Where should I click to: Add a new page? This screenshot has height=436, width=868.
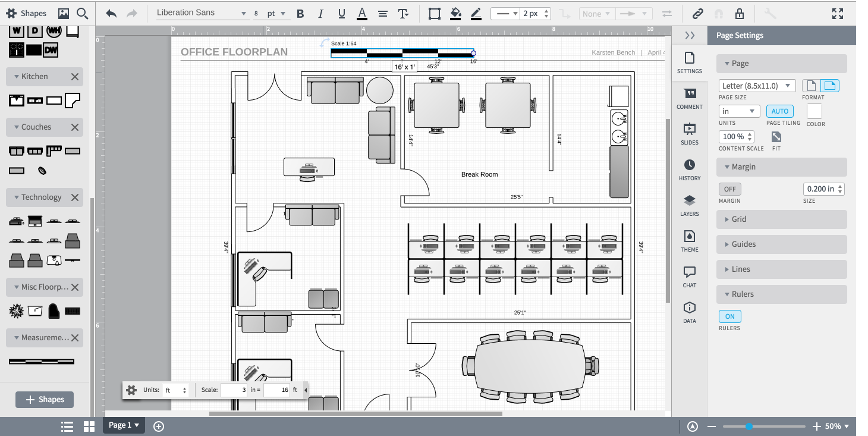pyautogui.click(x=159, y=426)
